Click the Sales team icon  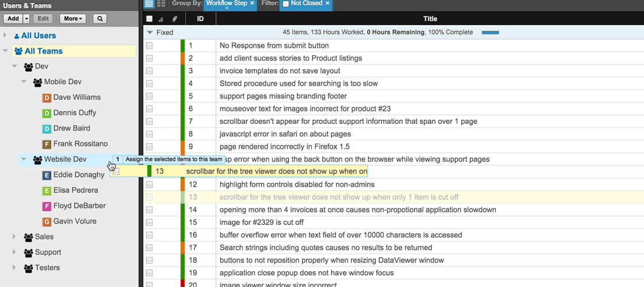tap(28, 237)
